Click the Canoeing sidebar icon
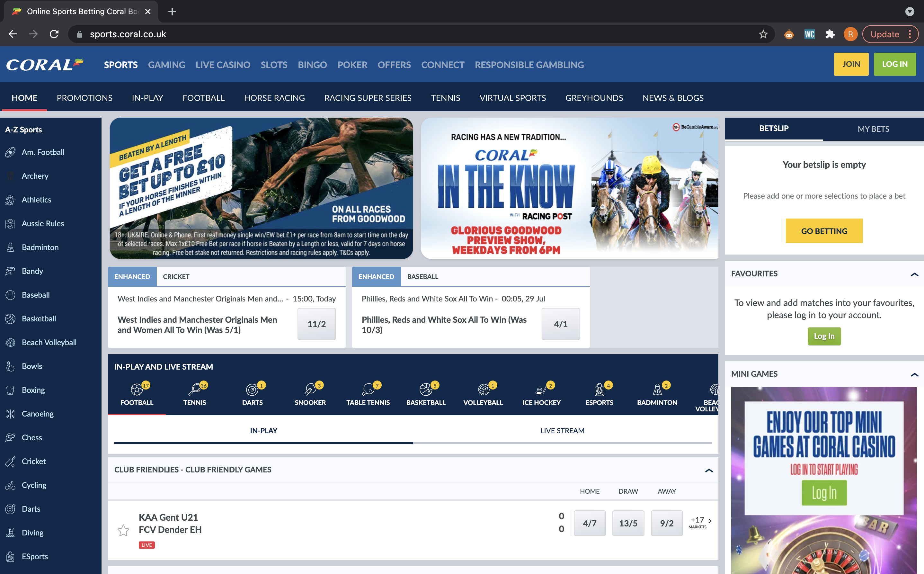The height and width of the screenshot is (574, 924). point(10,414)
